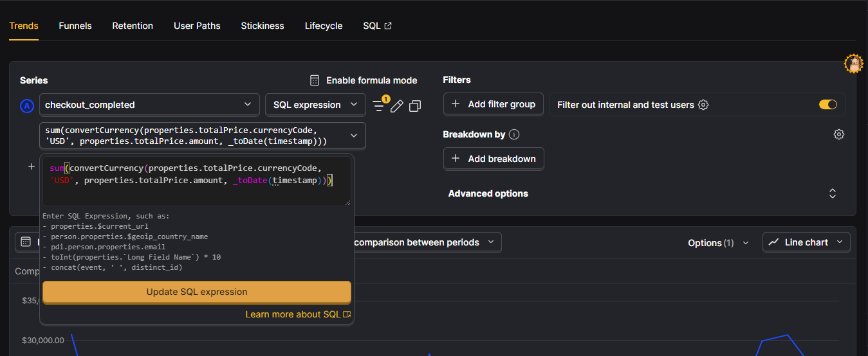This screenshot has height=356, width=868.
Task: Open the breakdown settings gear icon
Action: tap(838, 134)
